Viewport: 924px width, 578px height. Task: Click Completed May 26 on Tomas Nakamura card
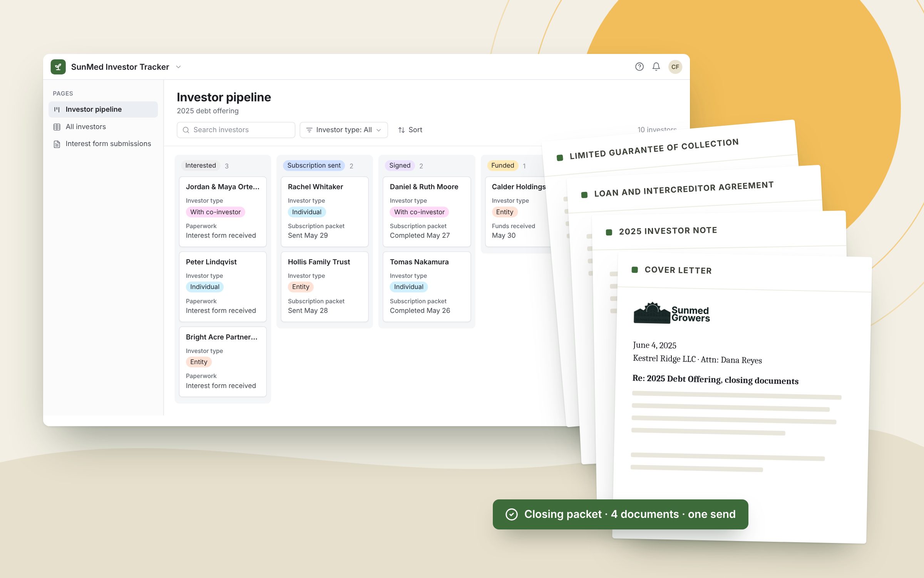pyautogui.click(x=420, y=311)
